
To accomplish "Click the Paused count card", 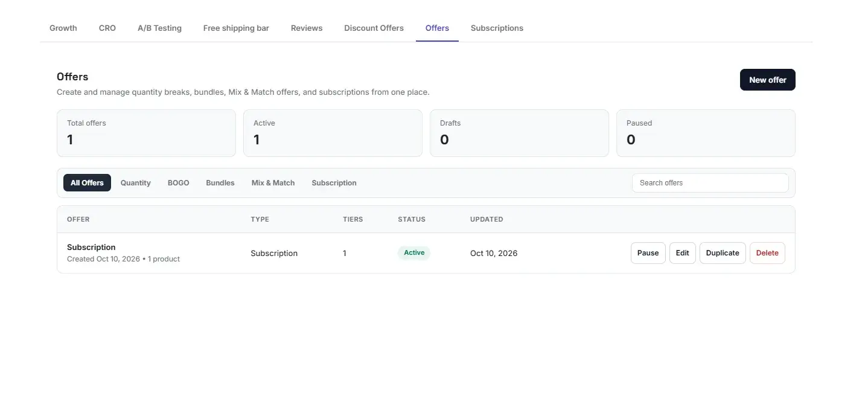I will 706,133.
